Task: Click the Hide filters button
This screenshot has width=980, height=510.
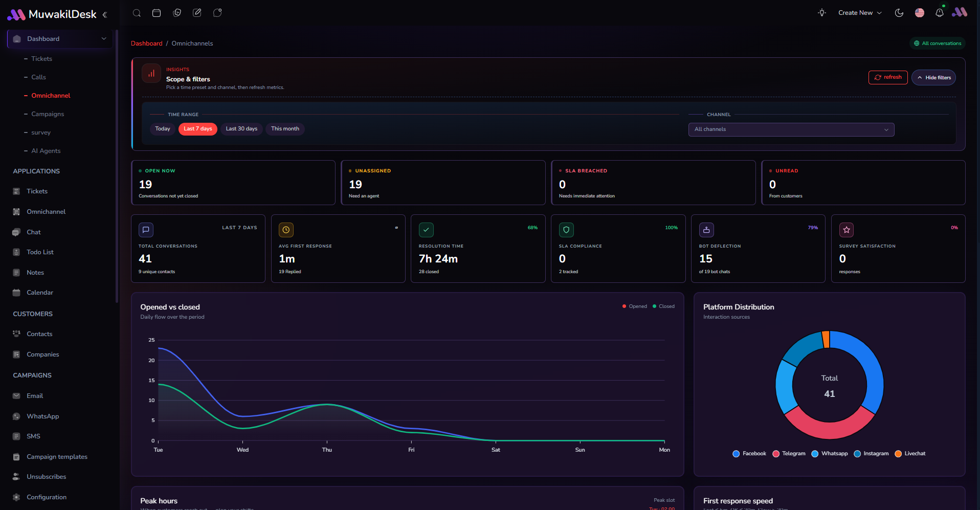Action: 933,77
